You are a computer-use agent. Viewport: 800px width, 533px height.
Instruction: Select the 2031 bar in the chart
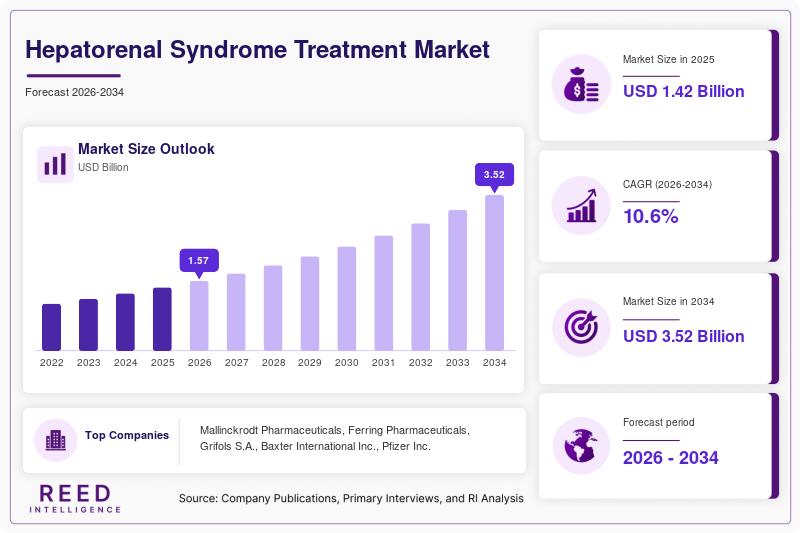pos(384,293)
